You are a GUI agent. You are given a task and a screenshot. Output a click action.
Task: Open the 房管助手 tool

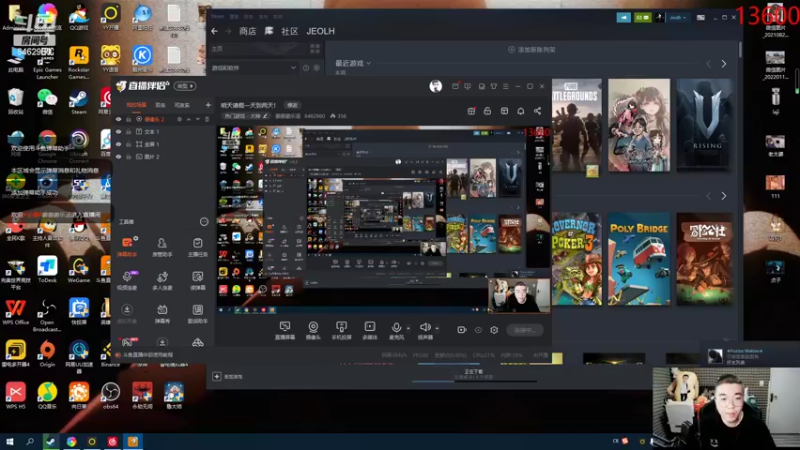pyautogui.click(x=162, y=246)
